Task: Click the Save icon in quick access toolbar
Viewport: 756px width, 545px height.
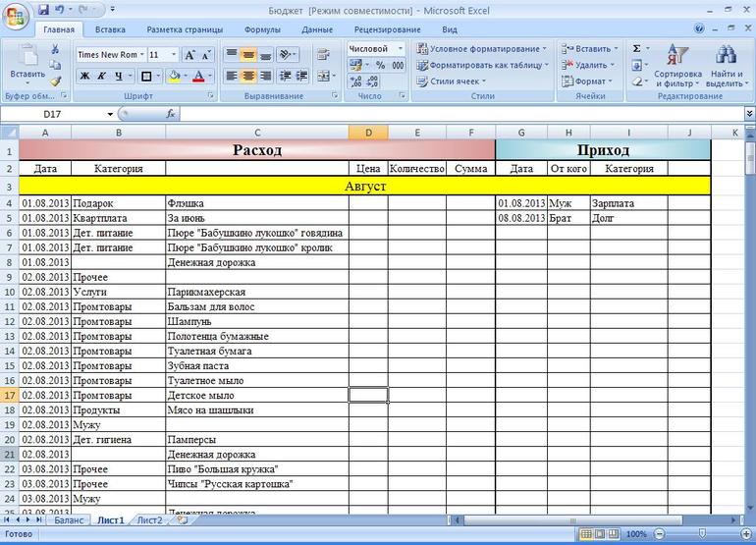Action: tap(43, 9)
